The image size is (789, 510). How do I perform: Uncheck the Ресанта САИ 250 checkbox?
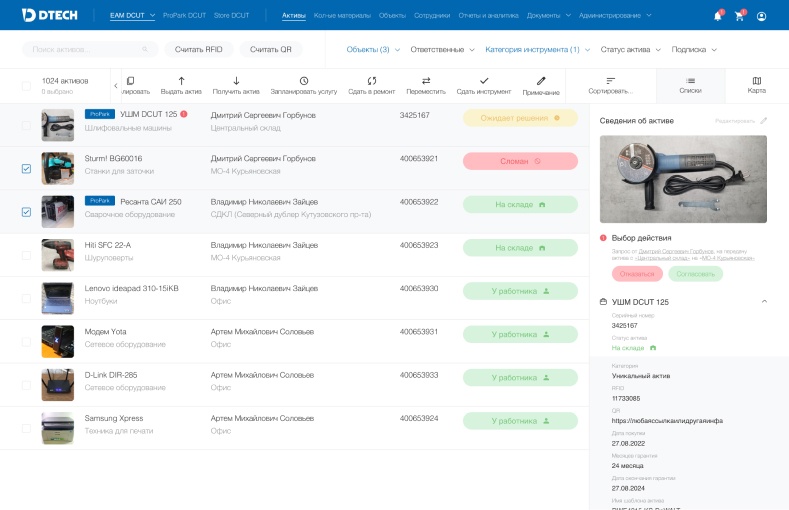pos(26,212)
